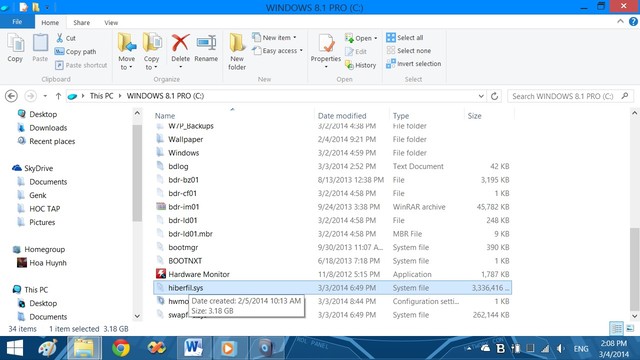
Task: Switch to the View ribbon tab
Action: click(x=111, y=22)
